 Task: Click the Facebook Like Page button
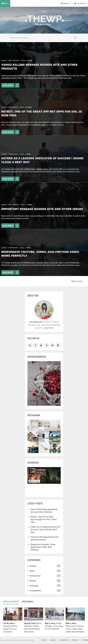tap(34, 481)
